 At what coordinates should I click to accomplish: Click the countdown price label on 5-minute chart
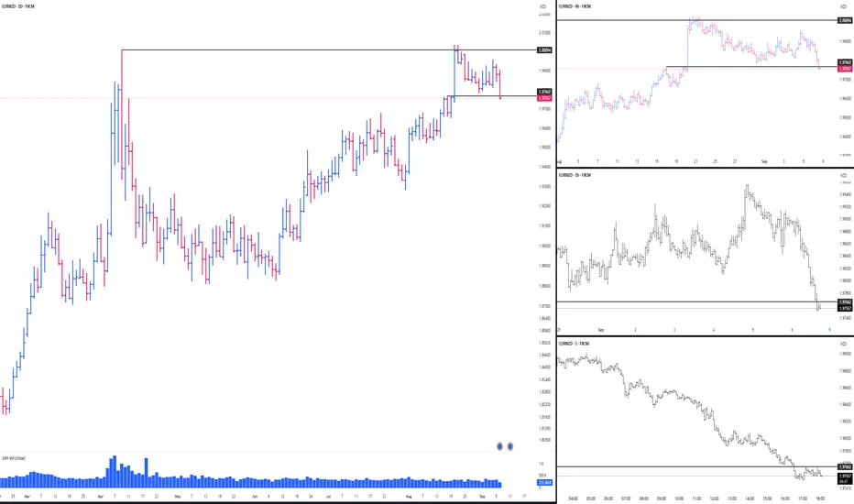(x=845, y=478)
